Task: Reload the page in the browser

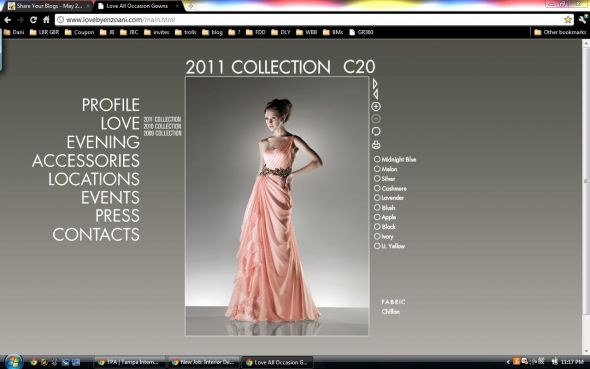Action: coord(33,20)
